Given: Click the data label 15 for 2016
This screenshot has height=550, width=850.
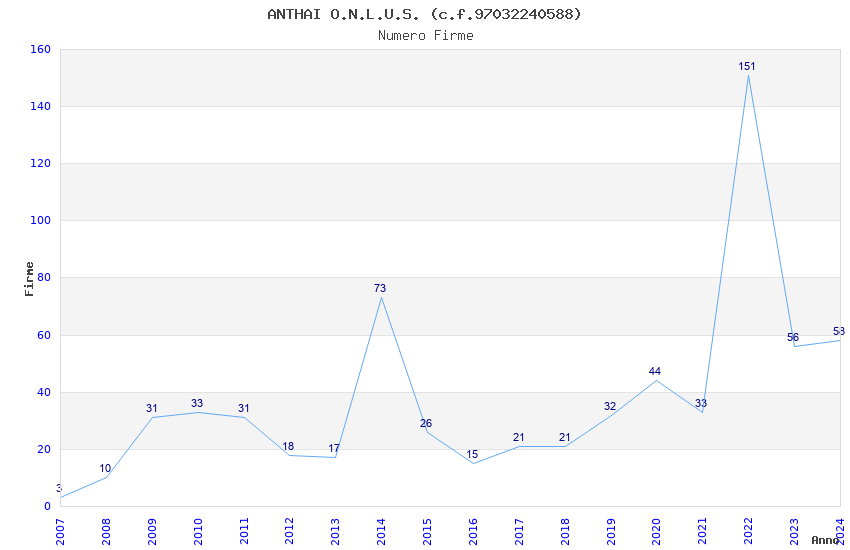Looking at the screenshot, I should tap(472, 455).
